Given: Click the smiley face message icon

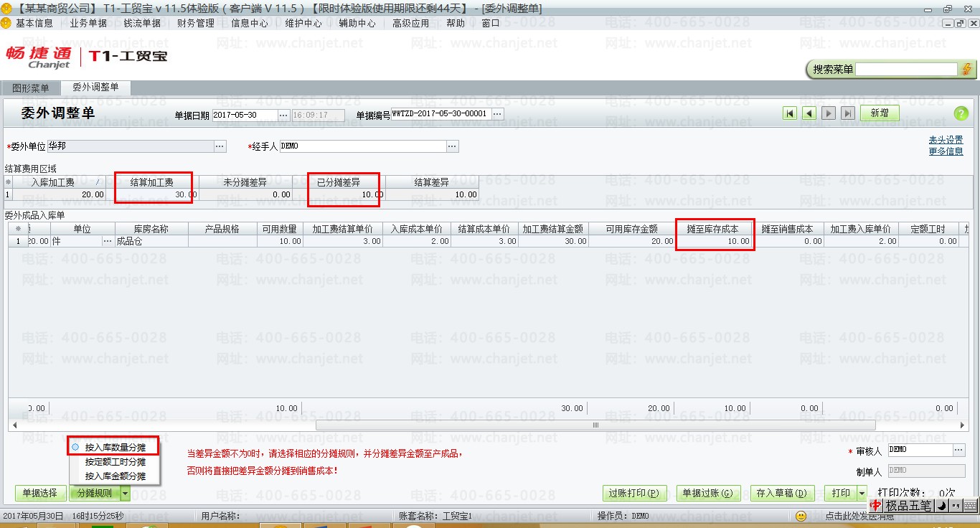Looking at the screenshot, I should pyautogui.click(x=801, y=516).
